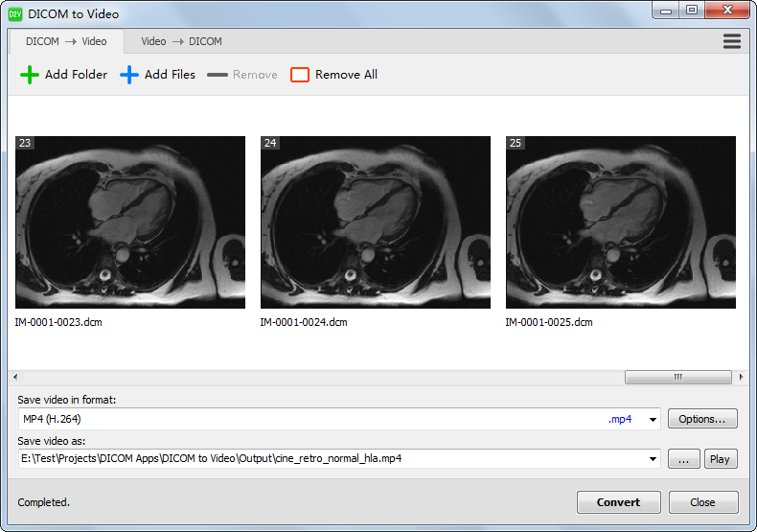This screenshot has width=757, height=532.
Task: Select the DICOM → Video tab
Action: tap(67, 41)
